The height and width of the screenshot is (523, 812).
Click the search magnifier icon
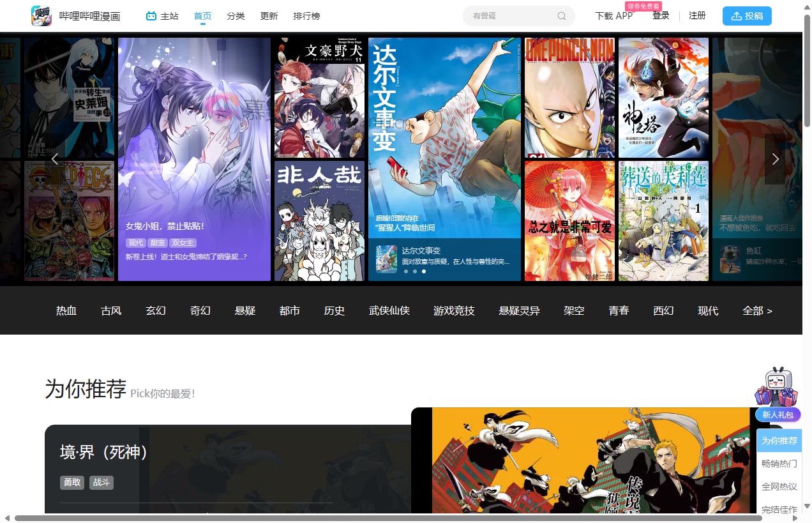point(562,16)
